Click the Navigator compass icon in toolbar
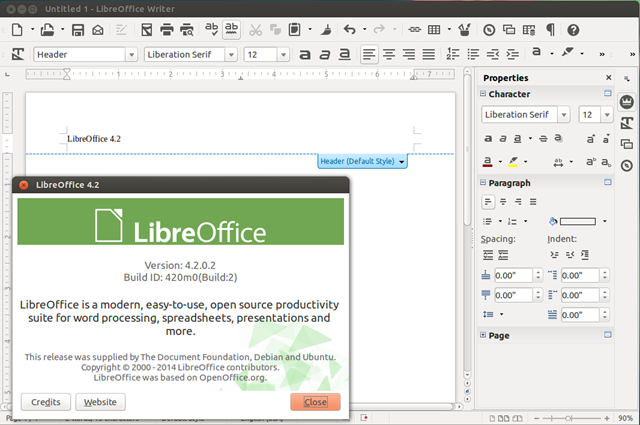This screenshot has width=640, height=425. pyautogui.click(x=489, y=30)
